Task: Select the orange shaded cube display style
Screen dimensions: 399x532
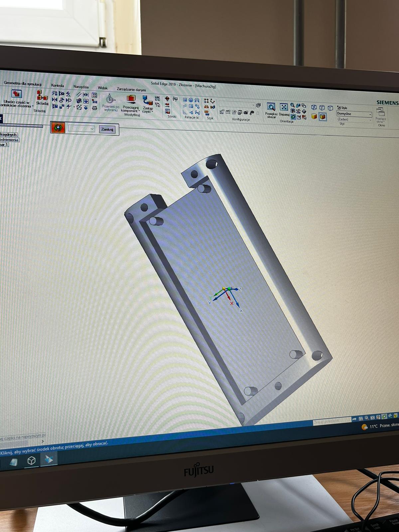Action: pos(314,116)
